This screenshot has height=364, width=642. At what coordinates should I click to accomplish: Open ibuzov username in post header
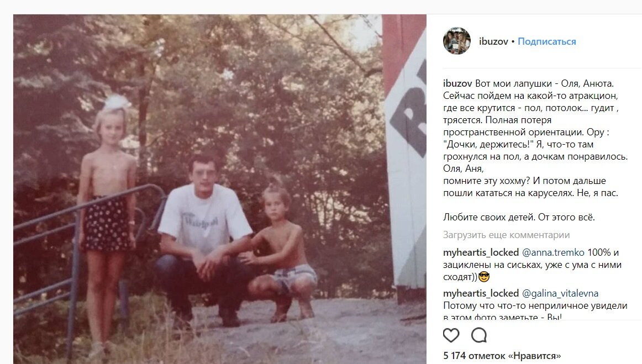(x=493, y=41)
